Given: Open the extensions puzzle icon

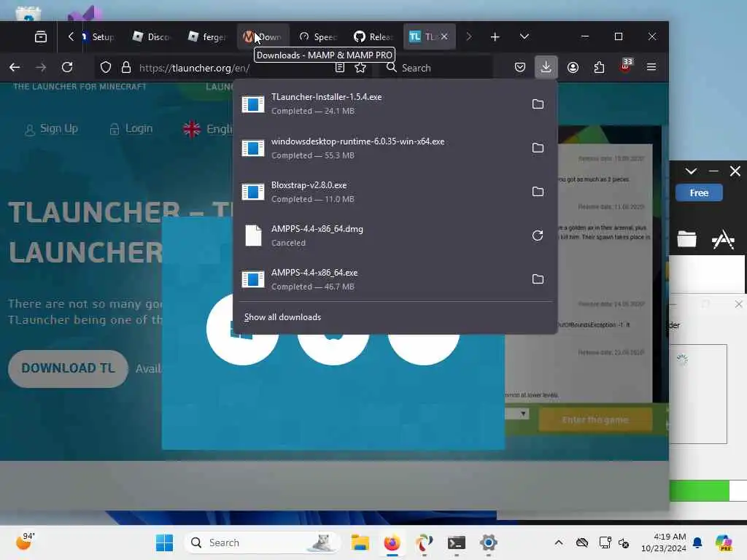Looking at the screenshot, I should click(x=599, y=68).
